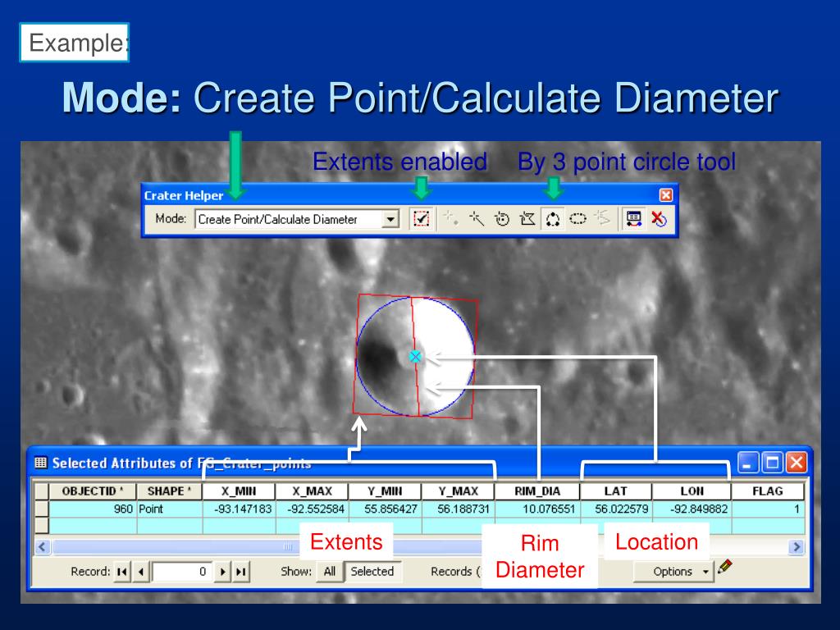
Task: Select the dashed ellipse tool
Action: [577, 218]
